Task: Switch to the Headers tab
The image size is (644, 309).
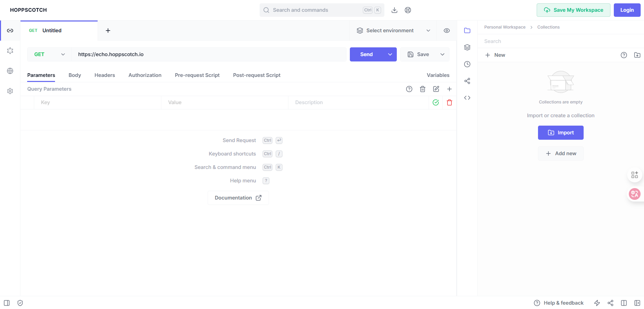Action: (x=105, y=75)
